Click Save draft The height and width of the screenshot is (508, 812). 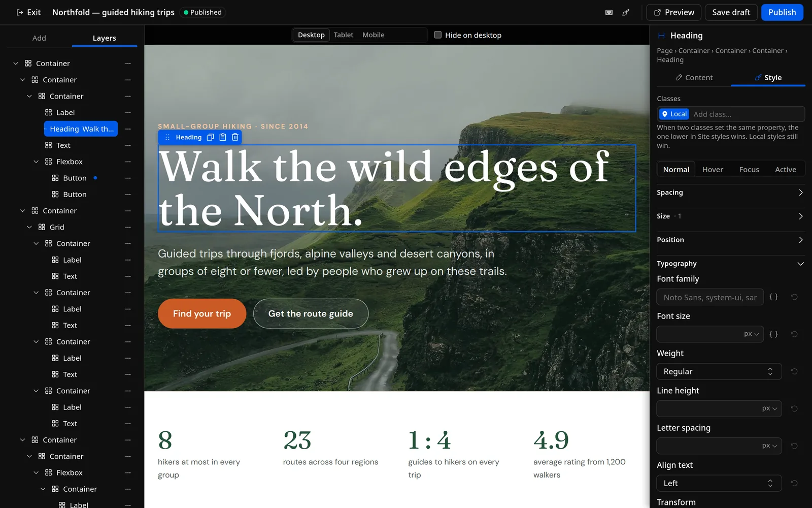(x=731, y=12)
